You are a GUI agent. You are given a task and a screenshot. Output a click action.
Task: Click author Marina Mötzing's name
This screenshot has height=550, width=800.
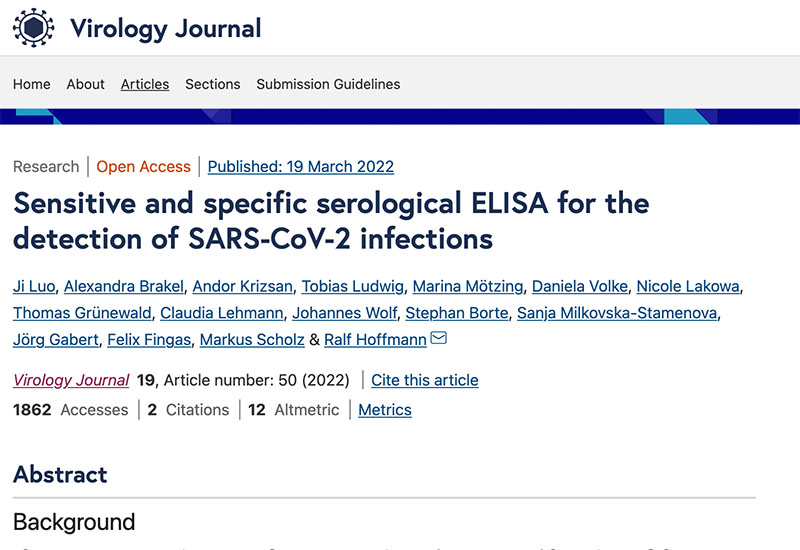click(468, 286)
